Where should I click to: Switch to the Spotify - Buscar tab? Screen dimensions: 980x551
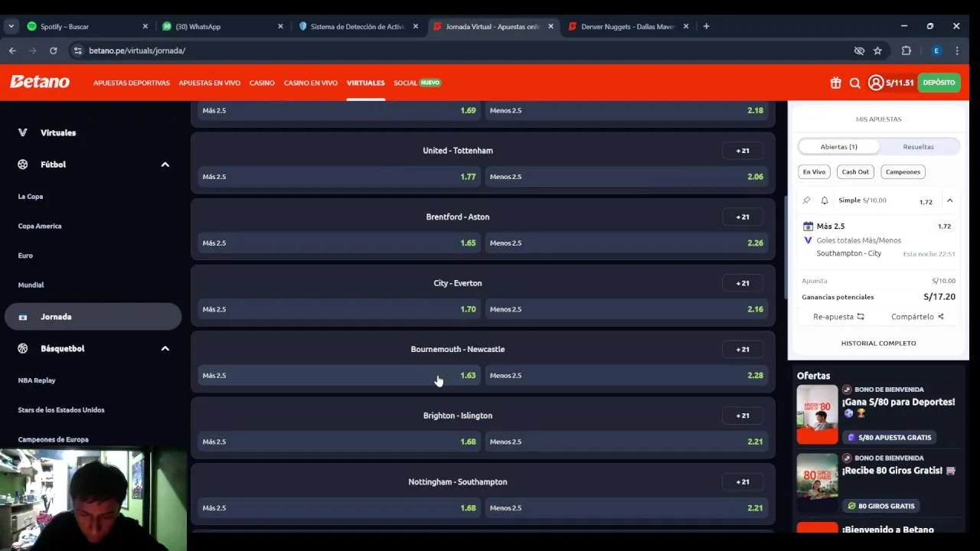87,26
